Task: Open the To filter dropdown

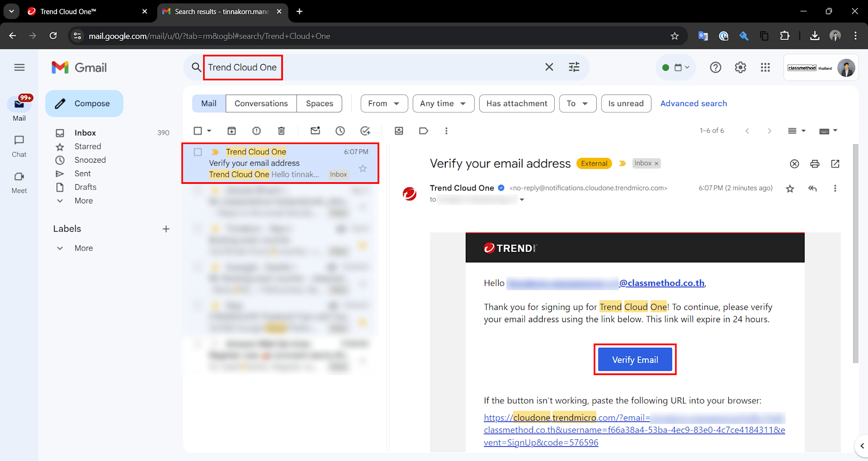Action: click(578, 104)
